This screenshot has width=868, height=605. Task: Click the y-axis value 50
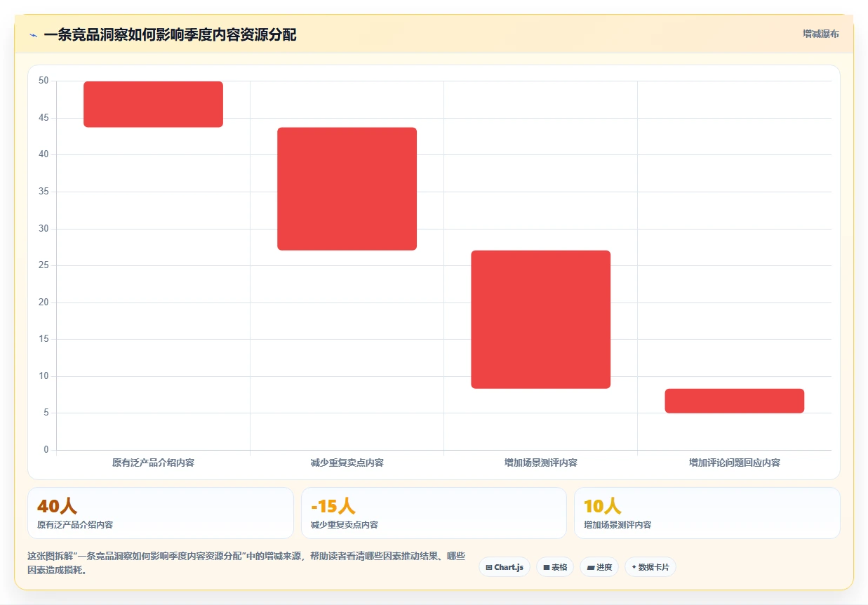[x=44, y=81]
